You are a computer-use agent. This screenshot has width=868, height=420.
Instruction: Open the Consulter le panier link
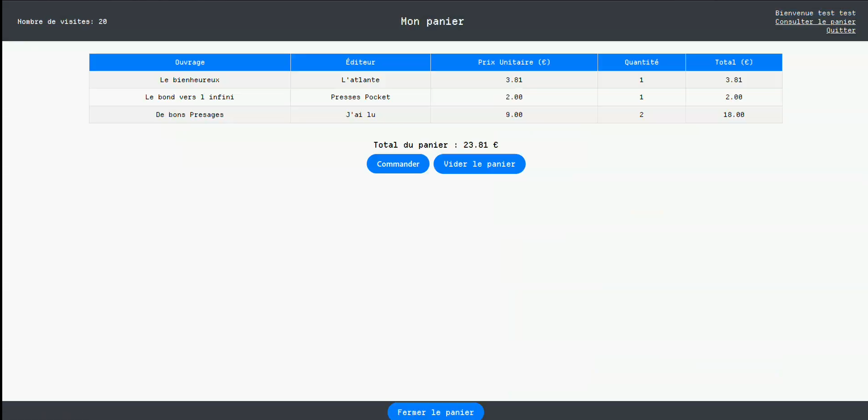pyautogui.click(x=815, y=22)
